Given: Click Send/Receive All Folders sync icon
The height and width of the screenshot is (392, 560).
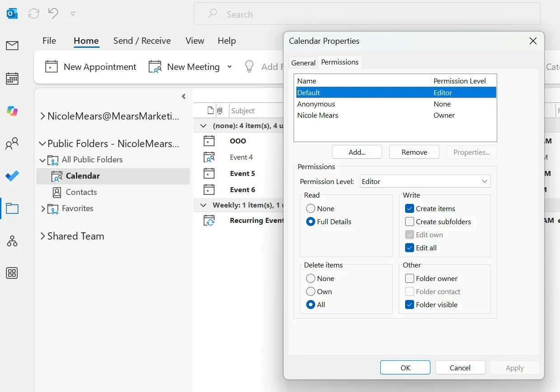Looking at the screenshot, I should coord(34,14).
